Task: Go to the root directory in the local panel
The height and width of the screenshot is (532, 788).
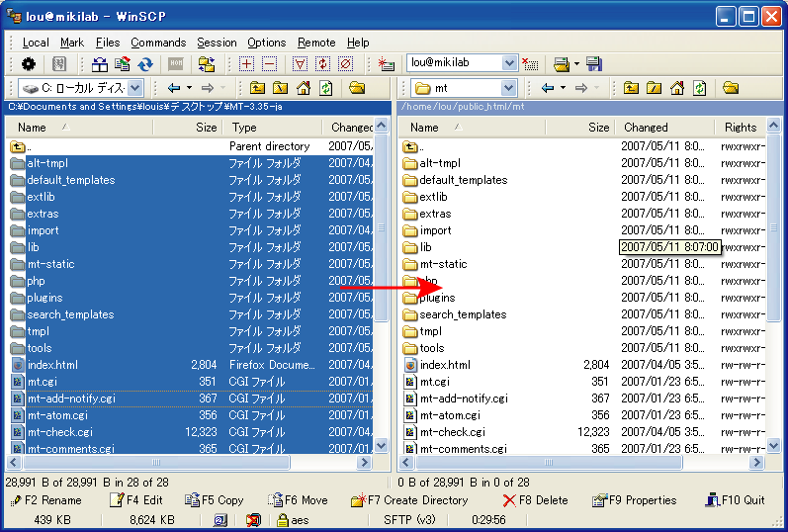Action: 281,88
